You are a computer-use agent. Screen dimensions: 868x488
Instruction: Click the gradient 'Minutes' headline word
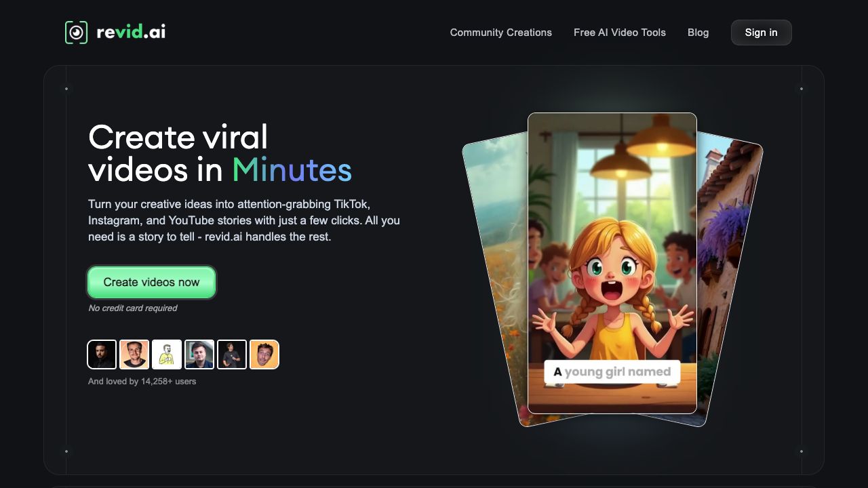tap(292, 169)
